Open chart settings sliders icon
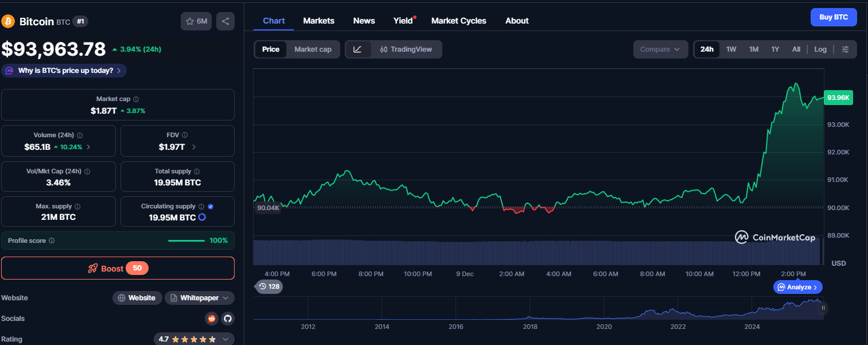 pyautogui.click(x=846, y=49)
